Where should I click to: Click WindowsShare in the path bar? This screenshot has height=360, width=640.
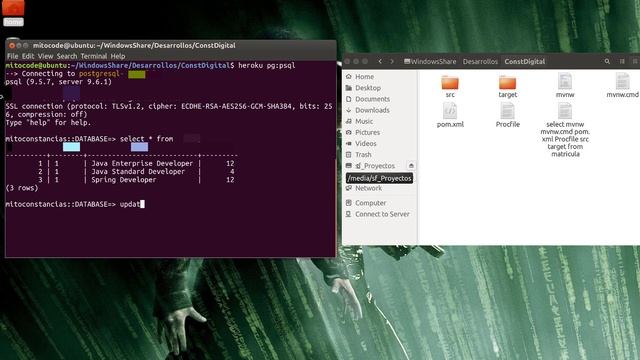click(430, 61)
